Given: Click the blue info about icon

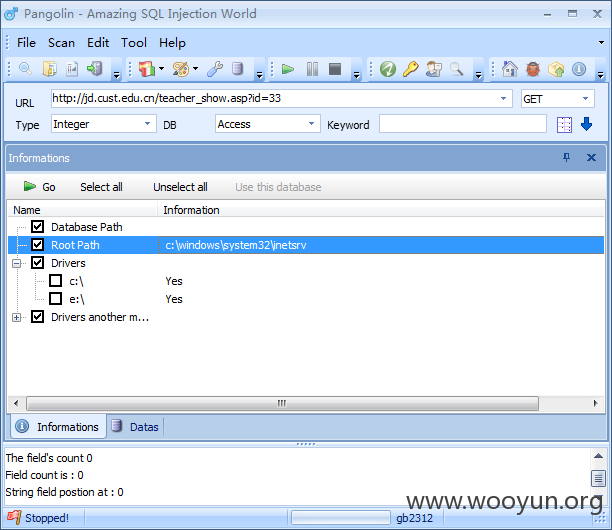Looking at the screenshot, I should click(579, 69).
